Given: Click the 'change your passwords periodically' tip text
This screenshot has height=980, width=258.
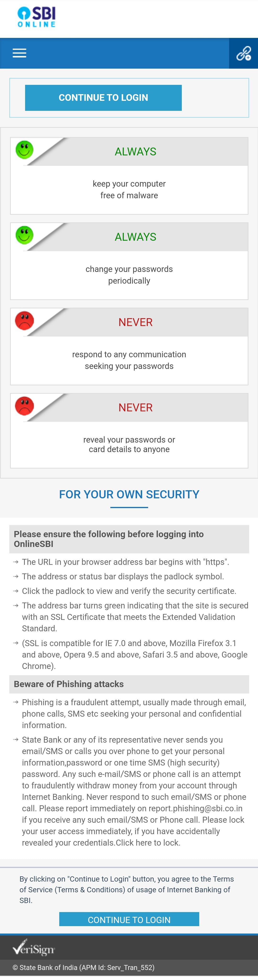Looking at the screenshot, I should 129,275.
